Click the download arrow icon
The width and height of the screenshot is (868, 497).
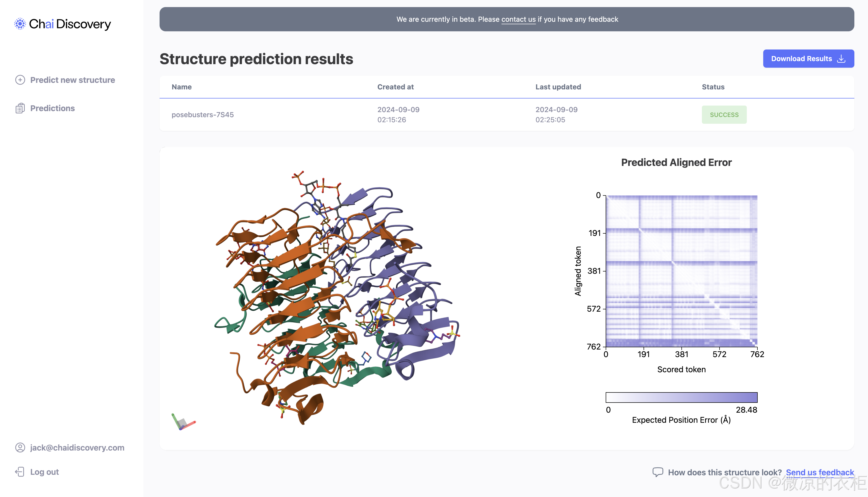(841, 59)
